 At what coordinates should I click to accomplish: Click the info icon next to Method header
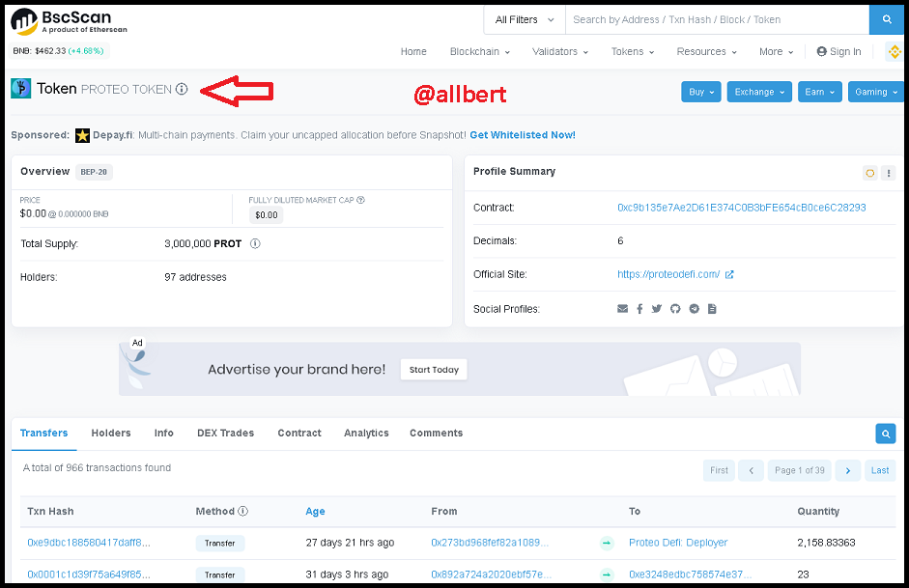242,511
